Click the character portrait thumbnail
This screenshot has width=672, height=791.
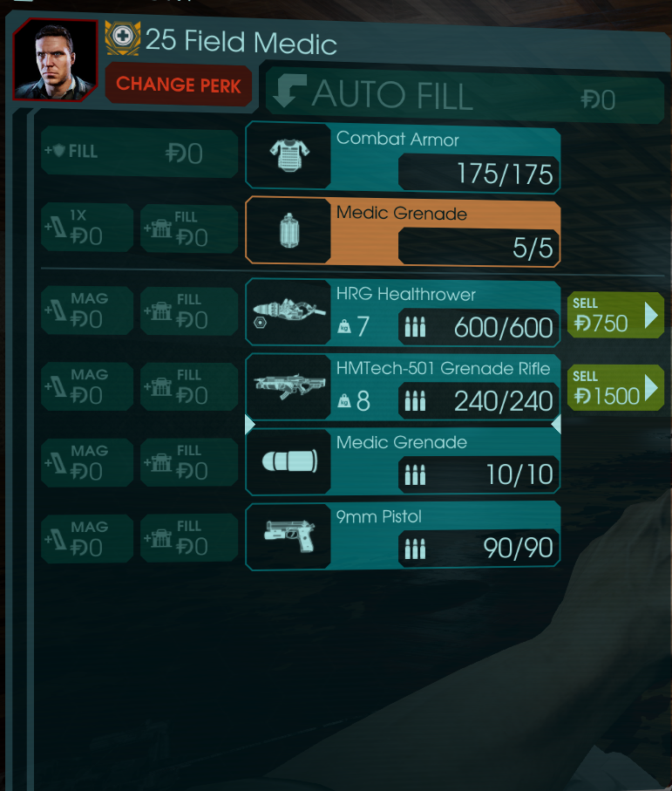point(56,59)
